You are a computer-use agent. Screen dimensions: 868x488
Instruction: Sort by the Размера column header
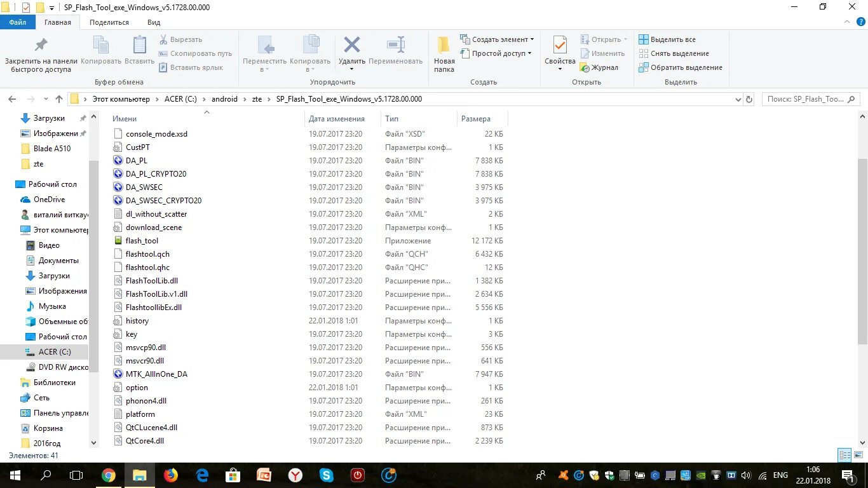coord(476,119)
